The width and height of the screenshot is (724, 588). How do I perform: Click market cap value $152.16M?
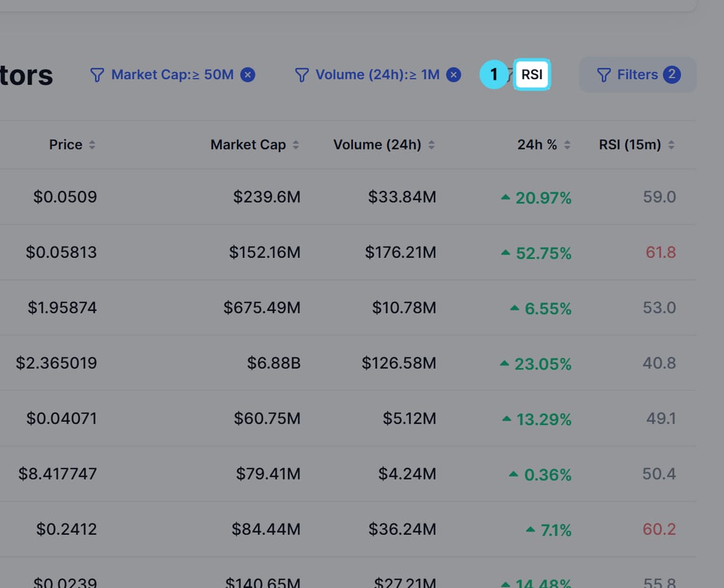[265, 252]
